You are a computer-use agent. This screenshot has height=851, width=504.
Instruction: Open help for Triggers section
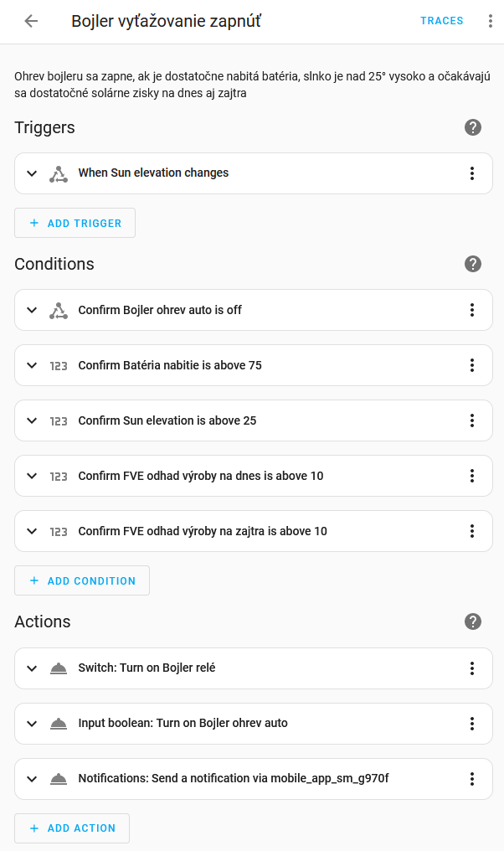pyautogui.click(x=473, y=127)
